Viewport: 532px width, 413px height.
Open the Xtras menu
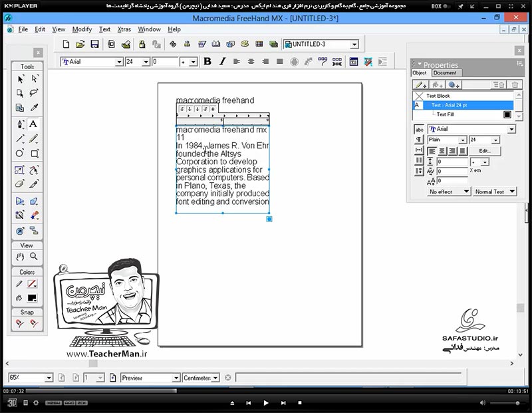click(124, 29)
